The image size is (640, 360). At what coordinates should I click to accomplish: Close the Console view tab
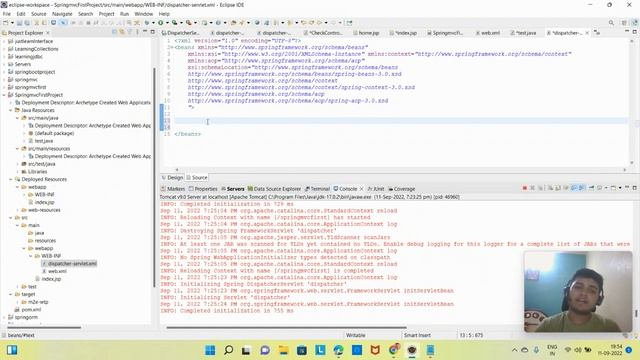click(361, 189)
